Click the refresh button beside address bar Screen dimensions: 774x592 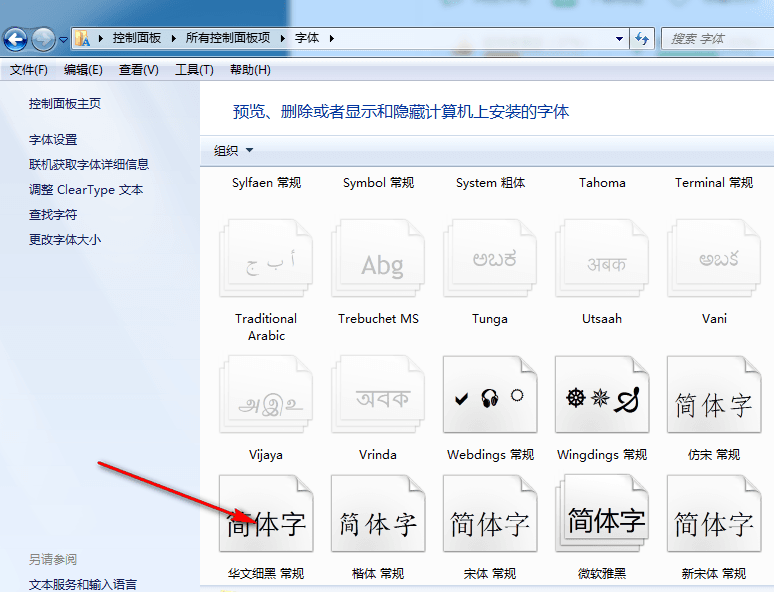coord(642,39)
